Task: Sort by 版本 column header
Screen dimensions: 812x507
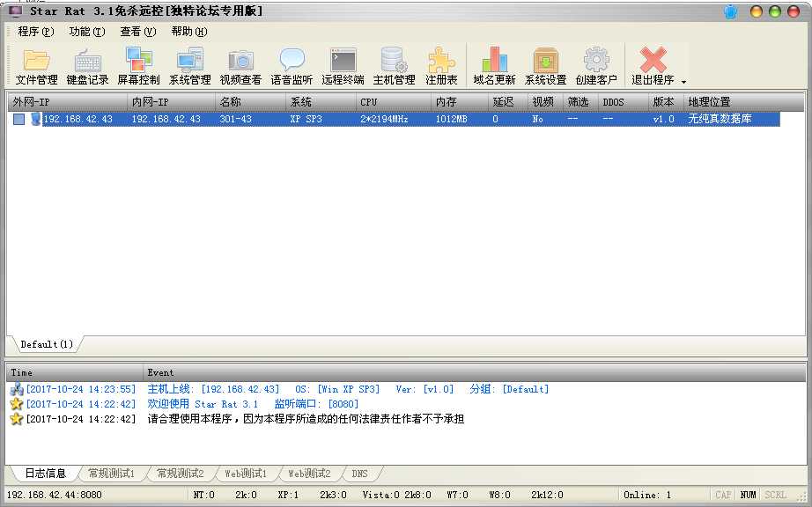Action: [x=666, y=102]
